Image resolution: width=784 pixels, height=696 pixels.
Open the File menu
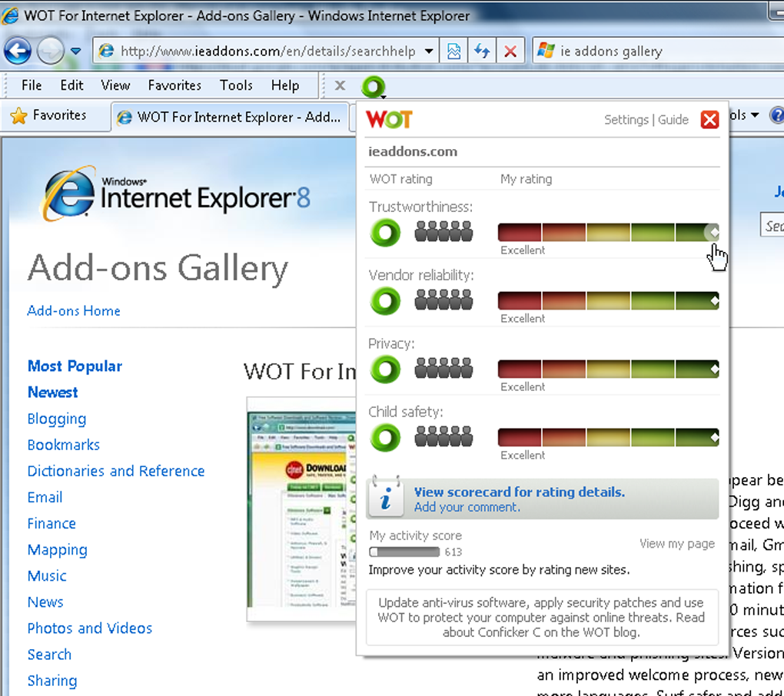point(32,85)
